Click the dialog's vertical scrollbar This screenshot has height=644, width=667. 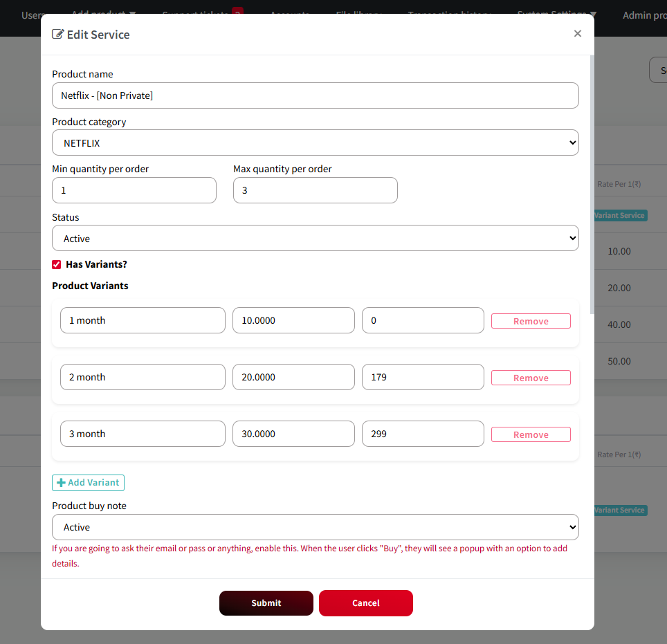click(x=592, y=185)
